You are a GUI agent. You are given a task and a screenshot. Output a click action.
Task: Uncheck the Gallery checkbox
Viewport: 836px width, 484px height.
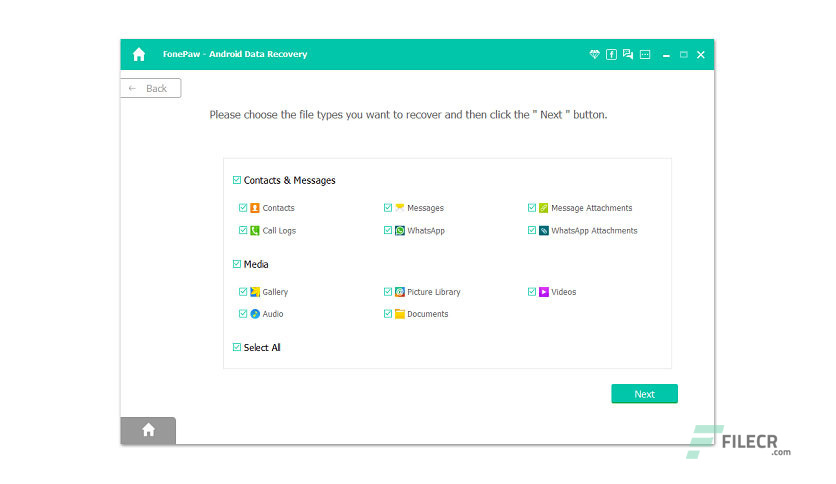[x=243, y=292]
